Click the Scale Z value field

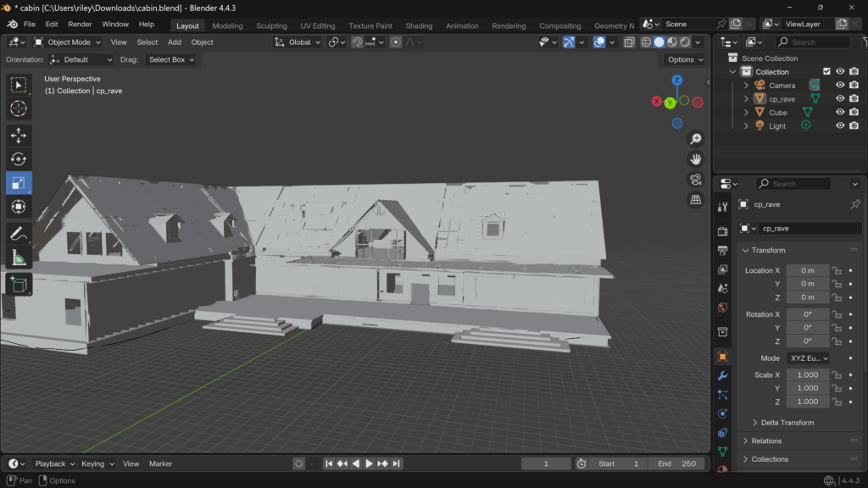(808, 402)
